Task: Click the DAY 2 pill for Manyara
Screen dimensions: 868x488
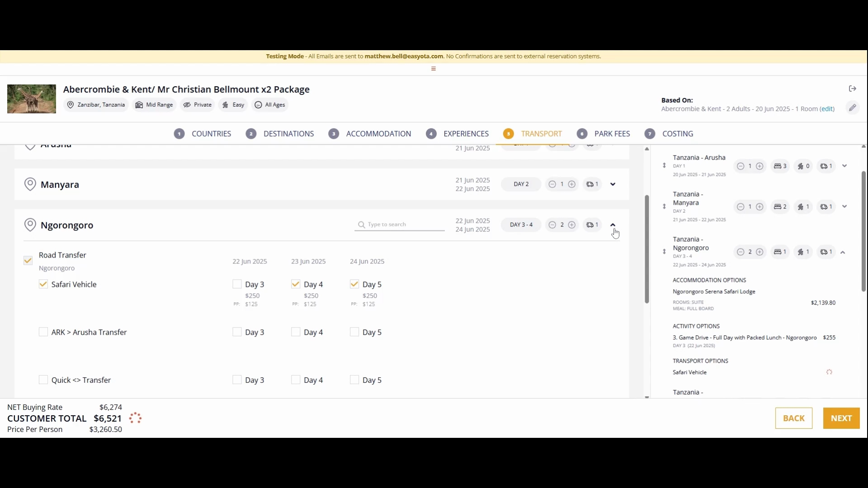Action: pos(521,184)
